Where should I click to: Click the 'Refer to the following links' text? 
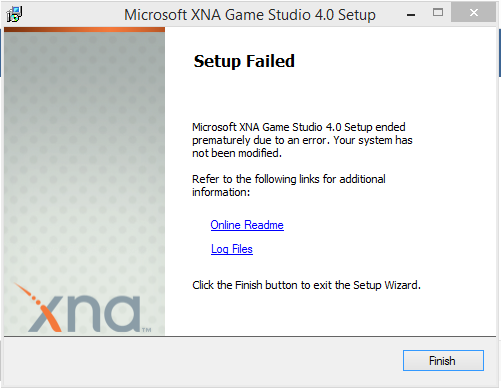click(289, 185)
